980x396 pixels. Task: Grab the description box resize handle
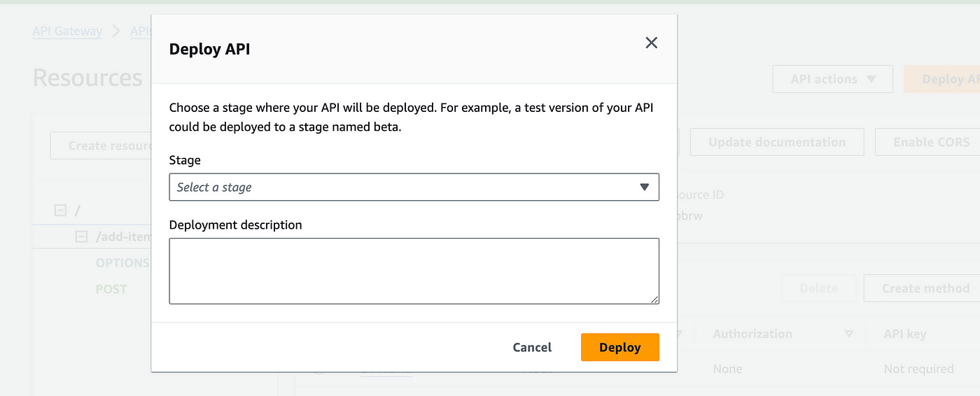click(654, 299)
